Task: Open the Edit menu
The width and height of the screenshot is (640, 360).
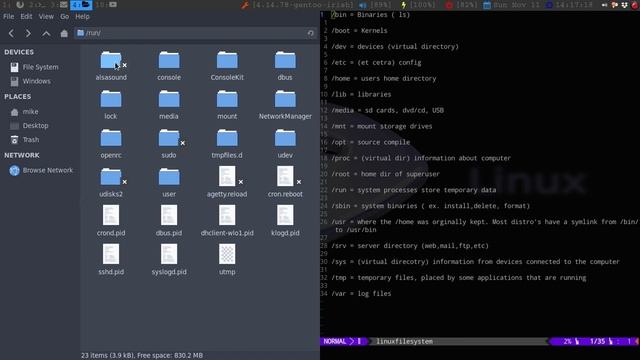Action: [x=26, y=16]
